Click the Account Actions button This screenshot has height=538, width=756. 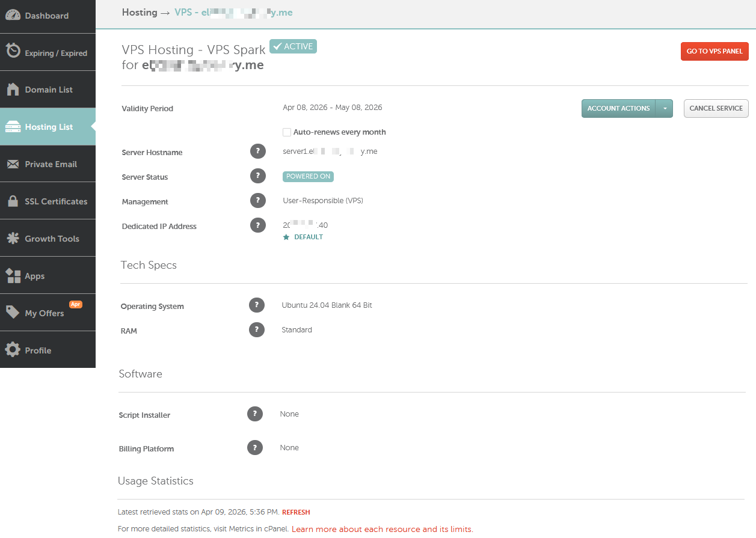(x=618, y=109)
